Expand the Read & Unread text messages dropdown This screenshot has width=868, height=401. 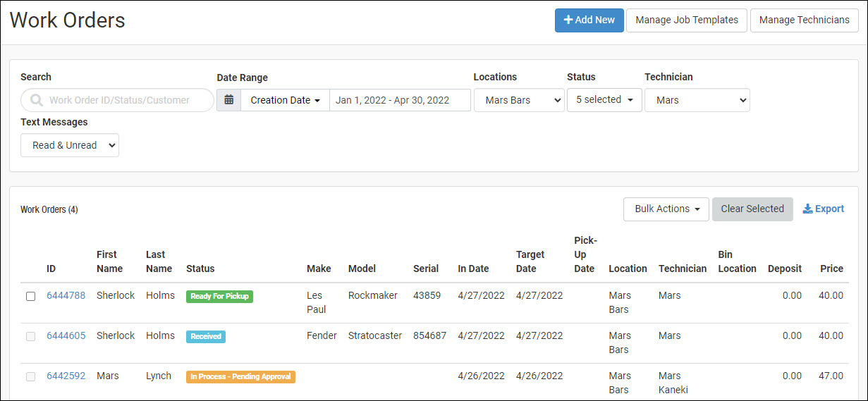pyautogui.click(x=70, y=145)
